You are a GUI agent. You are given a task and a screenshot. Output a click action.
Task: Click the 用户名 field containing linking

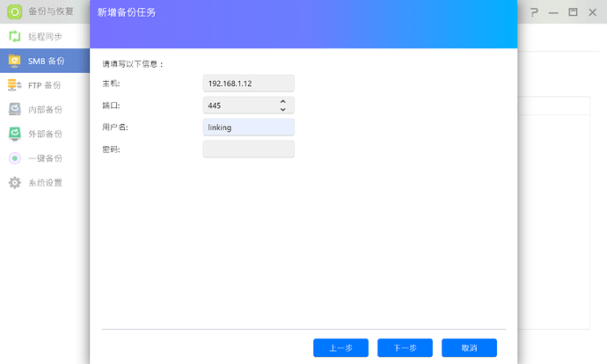click(x=248, y=127)
